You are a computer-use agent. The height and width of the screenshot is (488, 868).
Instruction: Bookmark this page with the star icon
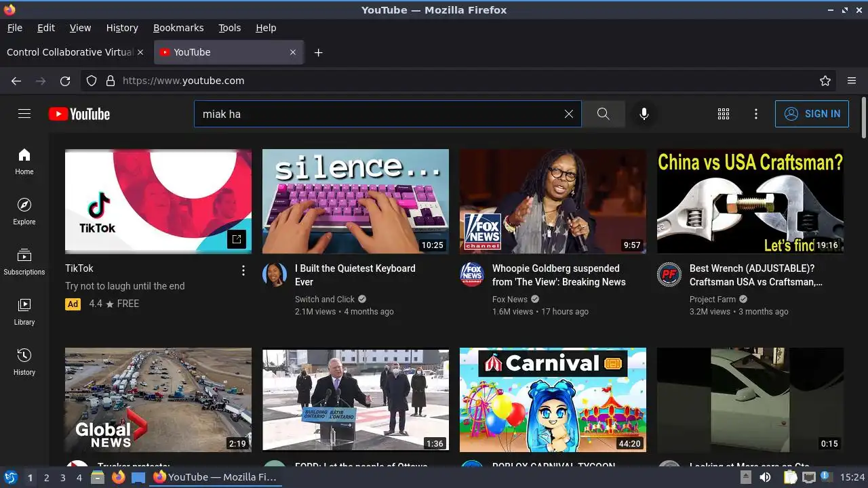825,81
